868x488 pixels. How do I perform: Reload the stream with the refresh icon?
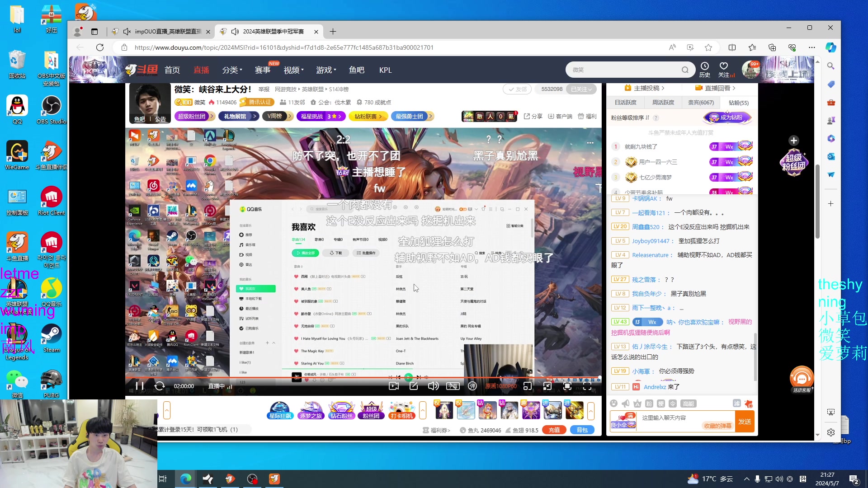pos(160,386)
